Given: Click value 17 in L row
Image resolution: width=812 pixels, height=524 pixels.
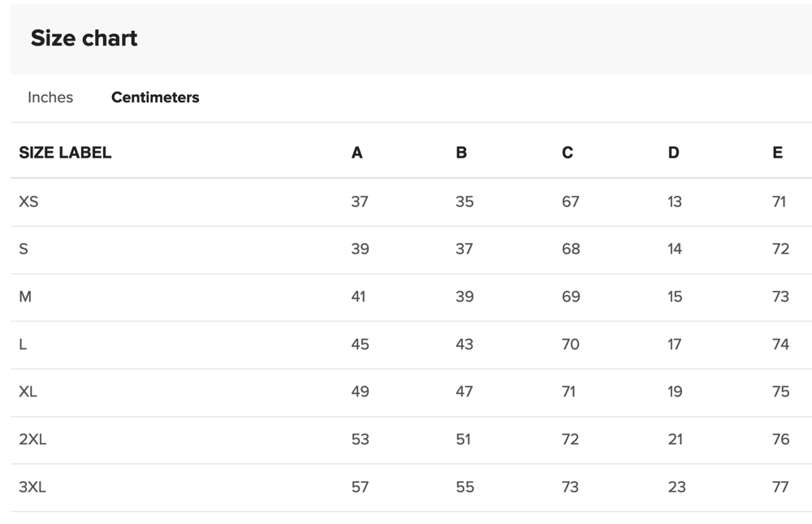Looking at the screenshot, I should pos(674,344).
